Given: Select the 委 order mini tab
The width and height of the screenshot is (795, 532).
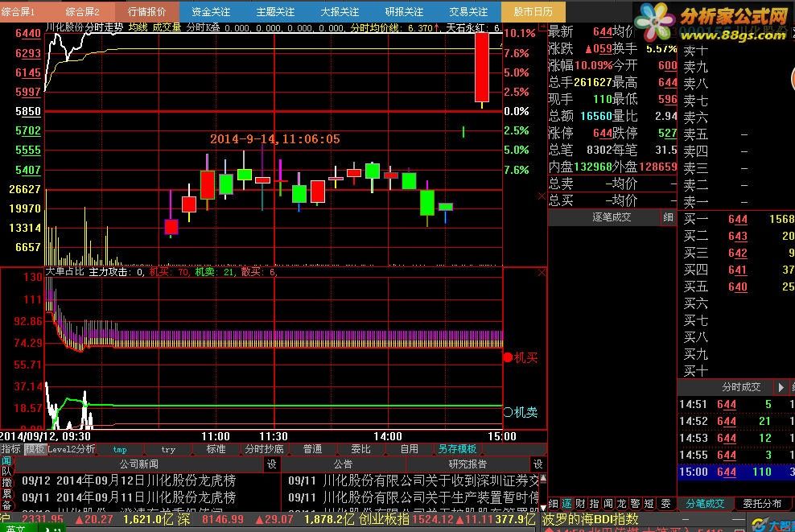Looking at the screenshot, I should pos(665,504).
